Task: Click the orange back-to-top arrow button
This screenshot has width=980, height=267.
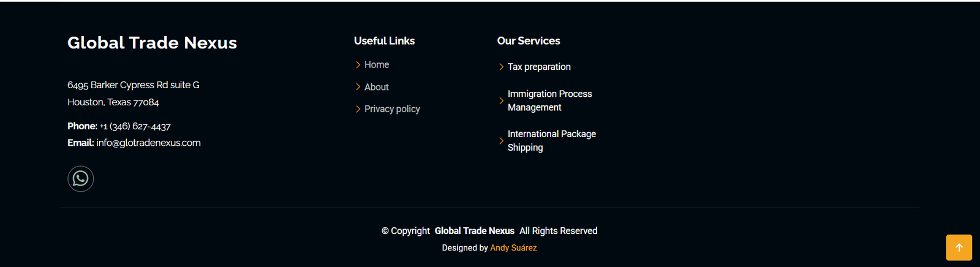Action: coord(959,247)
